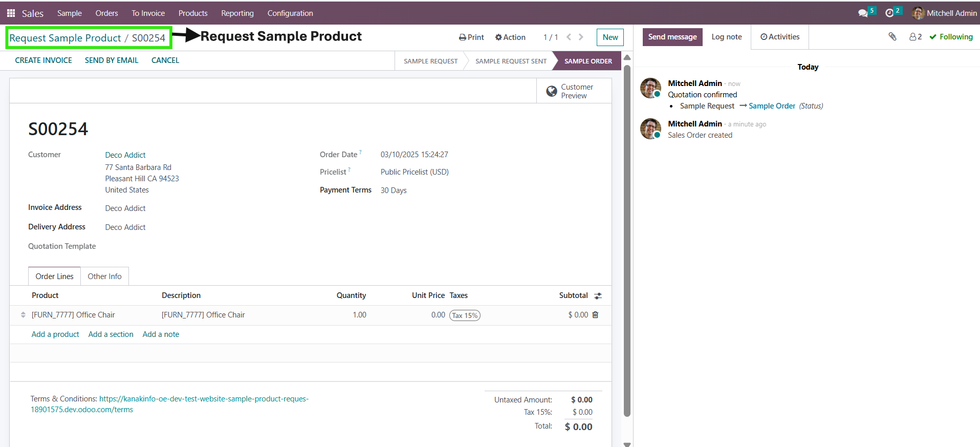Click Log note button
980x447 pixels.
727,37
